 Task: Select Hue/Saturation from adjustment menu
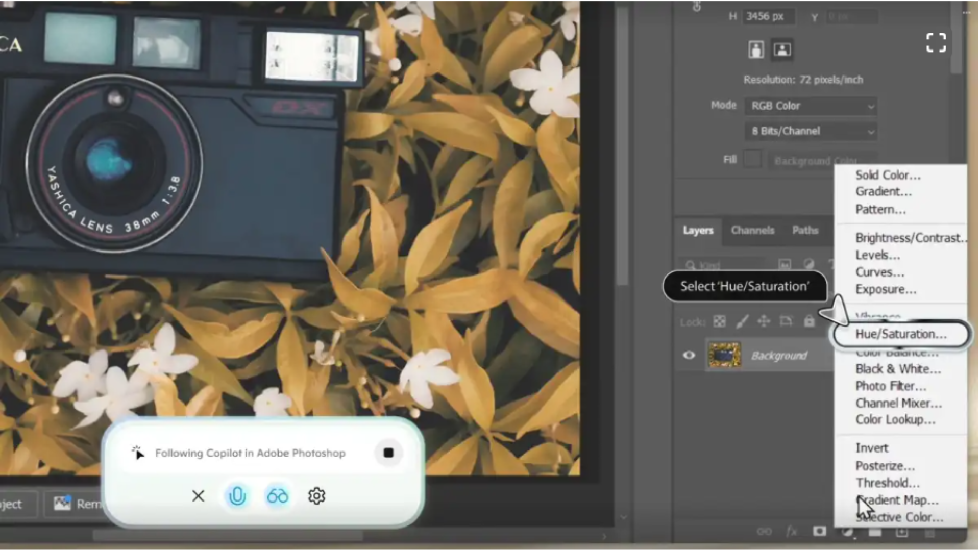[900, 334]
